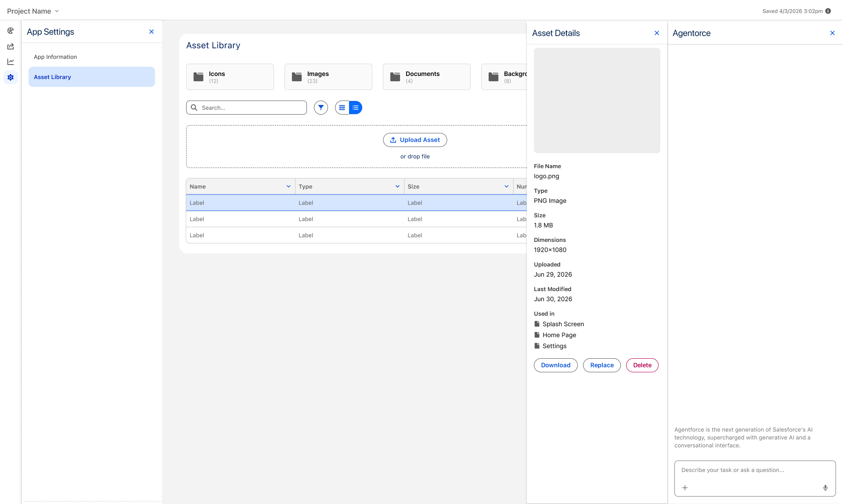Close the Asset Details panel
The height and width of the screenshot is (504, 843).
657,33
